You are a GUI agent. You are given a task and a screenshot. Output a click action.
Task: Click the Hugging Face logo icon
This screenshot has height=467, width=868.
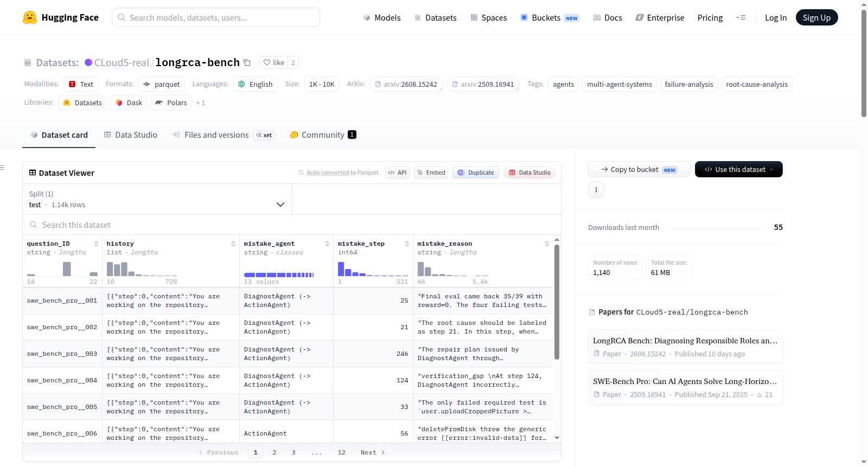tap(30, 17)
